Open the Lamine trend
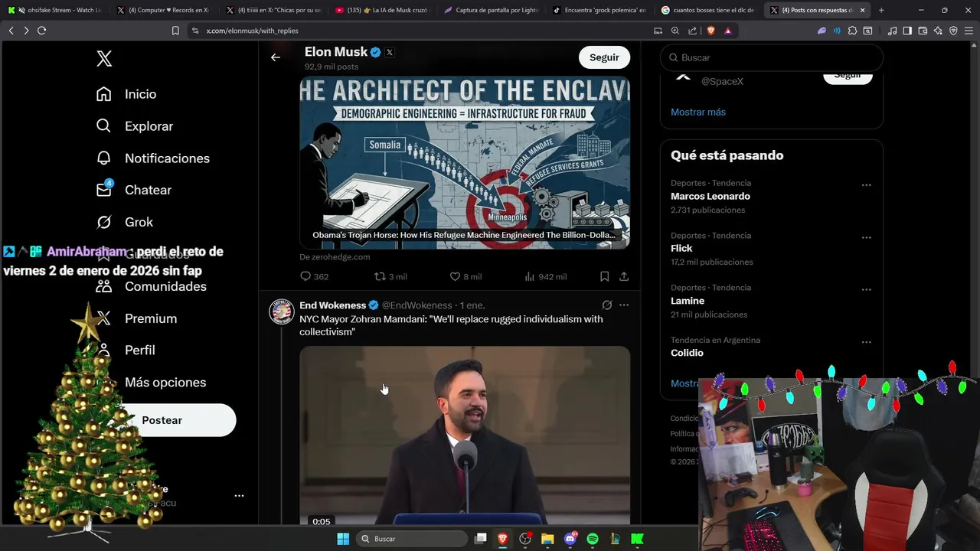Screen dimensions: 980x551 coord(772,301)
